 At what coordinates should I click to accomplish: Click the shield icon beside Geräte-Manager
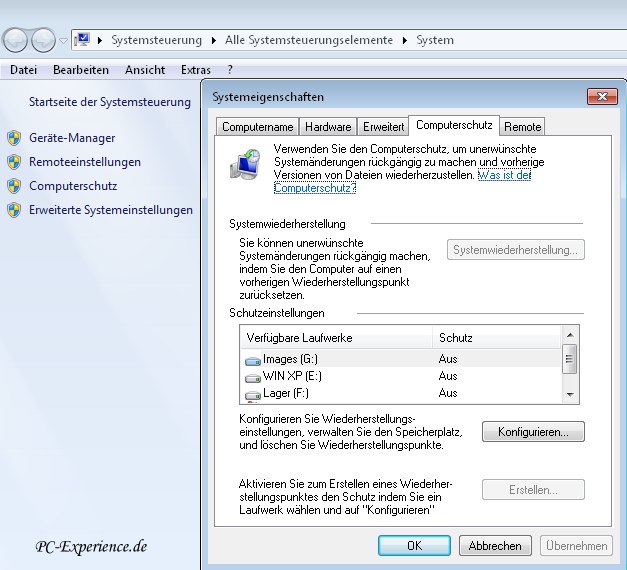click(13, 138)
